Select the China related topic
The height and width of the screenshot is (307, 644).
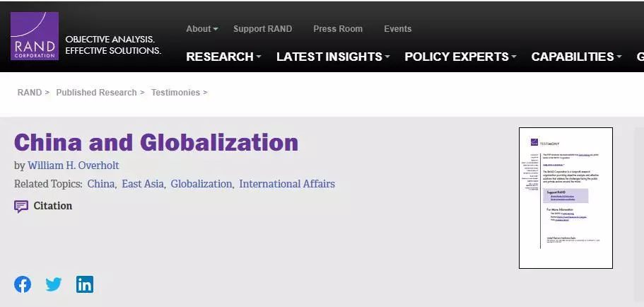pyautogui.click(x=100, y=184)
